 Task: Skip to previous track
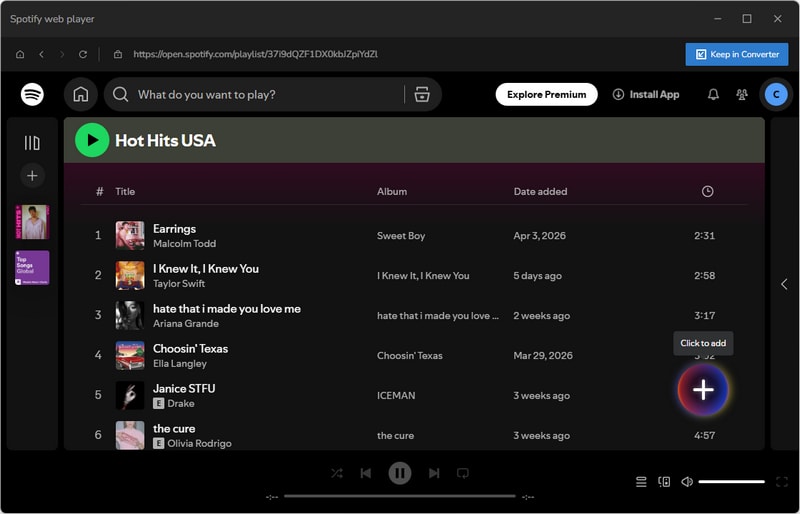tap(366, 473)
